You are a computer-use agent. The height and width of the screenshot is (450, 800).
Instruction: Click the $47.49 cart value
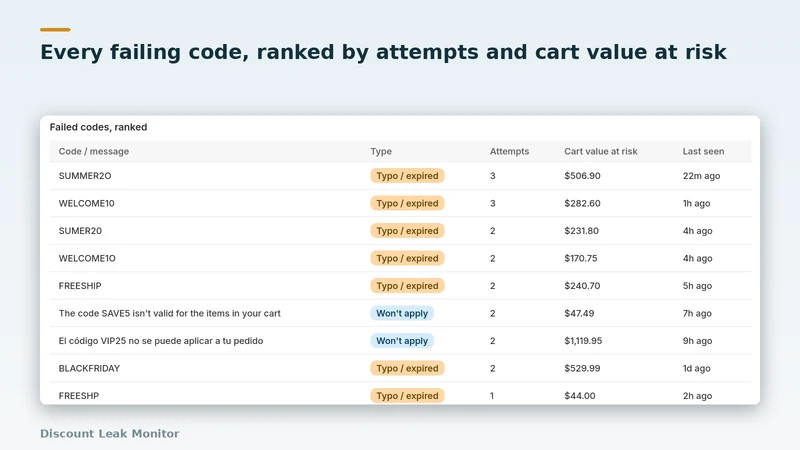(x=579, y=313)
